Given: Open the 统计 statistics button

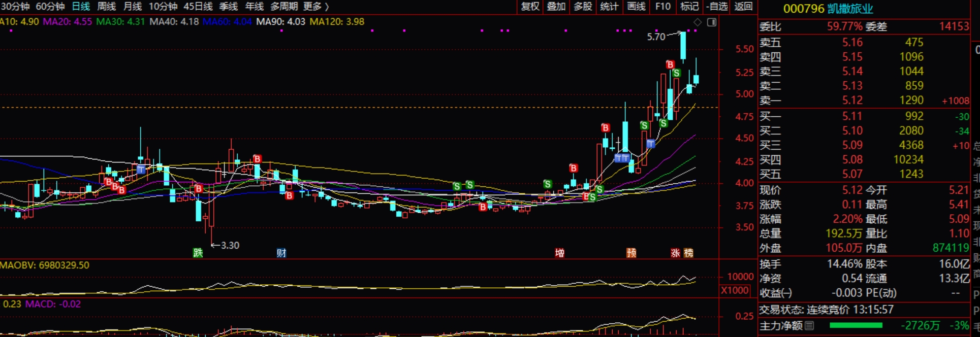Looking at the screenshot, I should [609, 7].
